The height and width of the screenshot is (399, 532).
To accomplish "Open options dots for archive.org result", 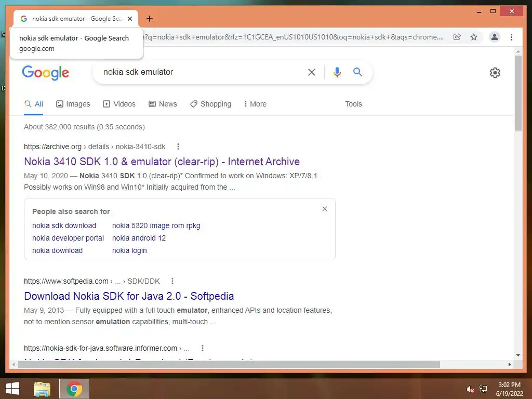I will (178, 147).
